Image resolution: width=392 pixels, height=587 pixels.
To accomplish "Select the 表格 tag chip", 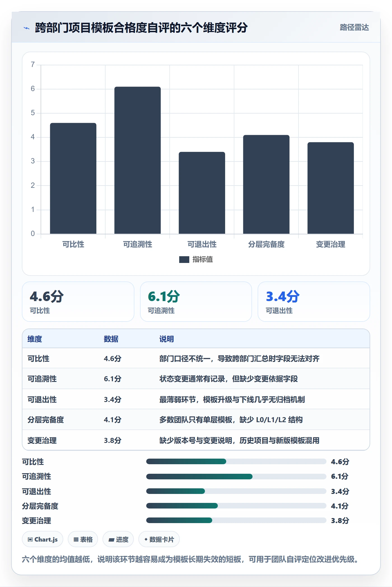I will coord(83,539).
